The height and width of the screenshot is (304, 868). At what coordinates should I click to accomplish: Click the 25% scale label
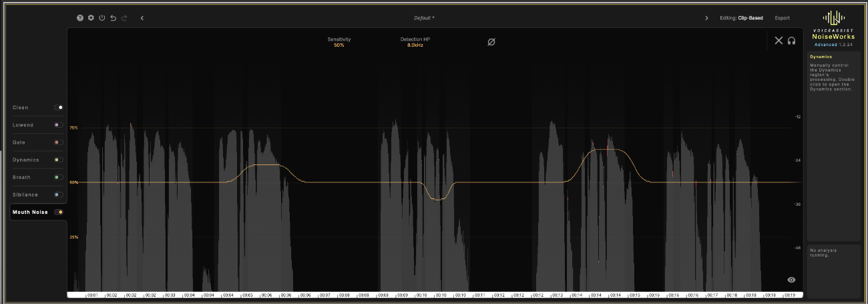coord(73,237)
